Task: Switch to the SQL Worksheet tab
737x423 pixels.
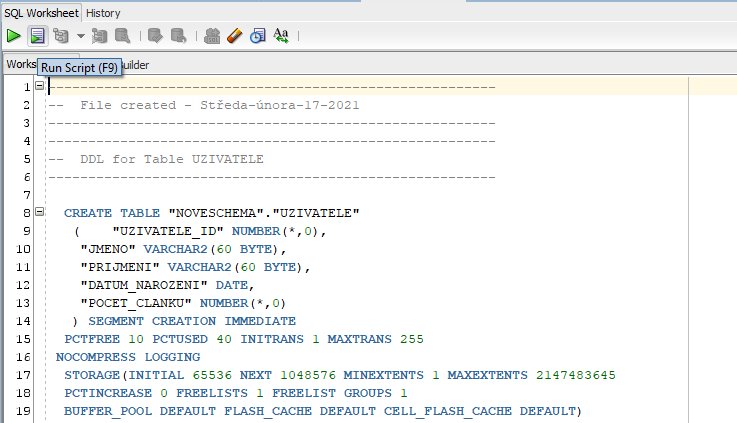Action: (41, 13)
